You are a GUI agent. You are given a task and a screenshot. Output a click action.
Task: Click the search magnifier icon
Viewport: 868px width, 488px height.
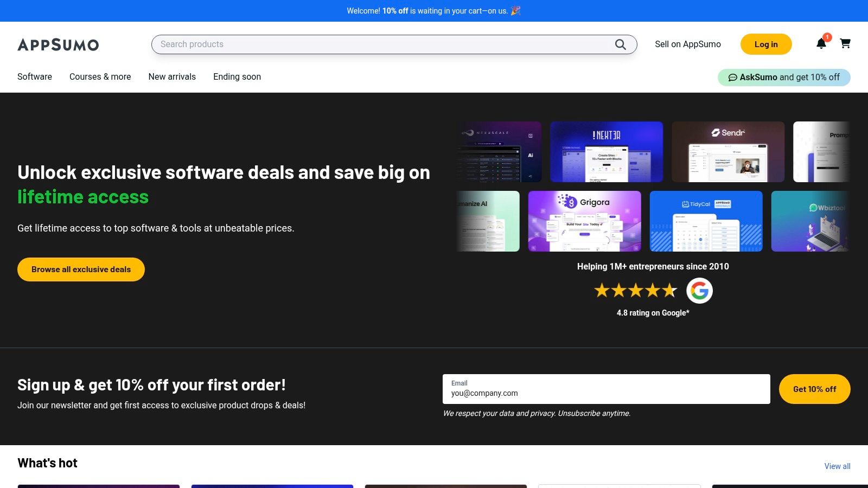(620, 44)
